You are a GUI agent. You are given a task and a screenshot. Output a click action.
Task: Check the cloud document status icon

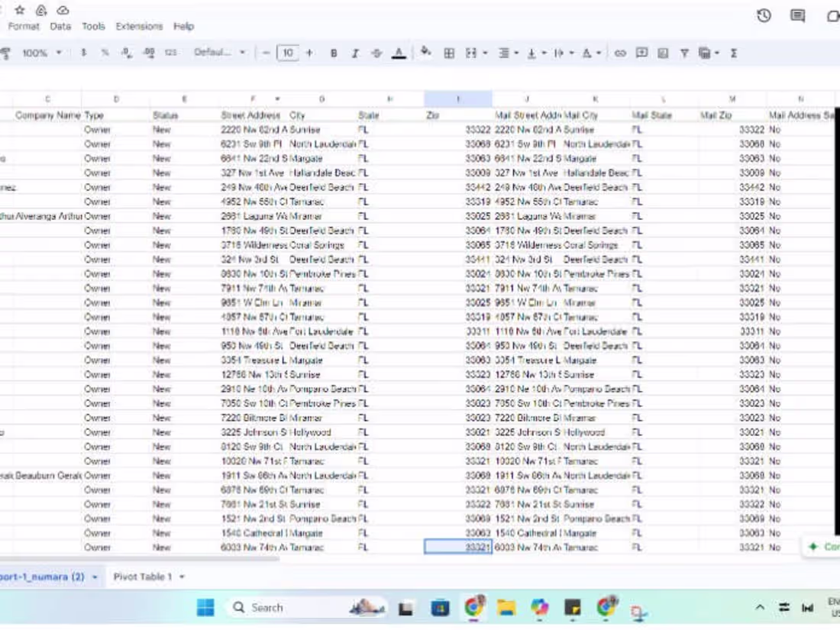[63, 10]
